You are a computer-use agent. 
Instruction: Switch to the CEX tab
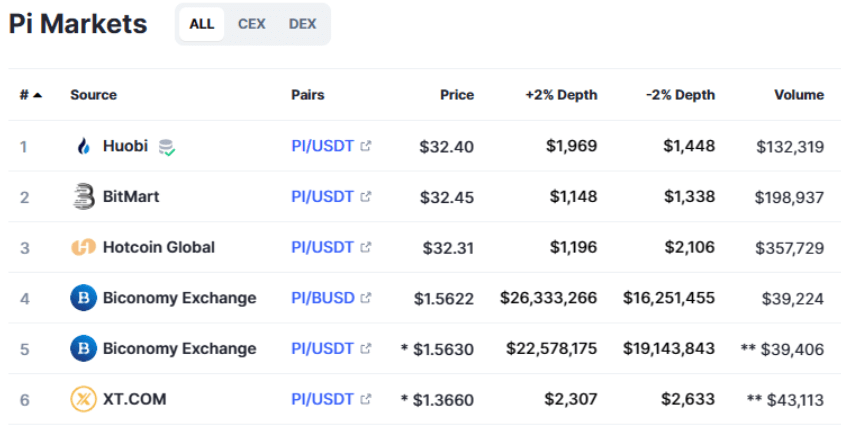[251, 24]
